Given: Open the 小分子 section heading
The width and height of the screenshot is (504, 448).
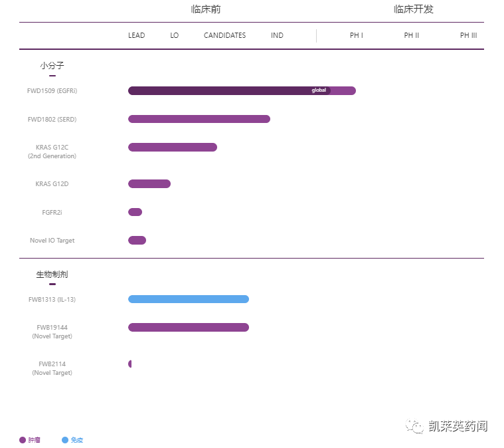Looking at the screenshot, I should tap(52, 66).
